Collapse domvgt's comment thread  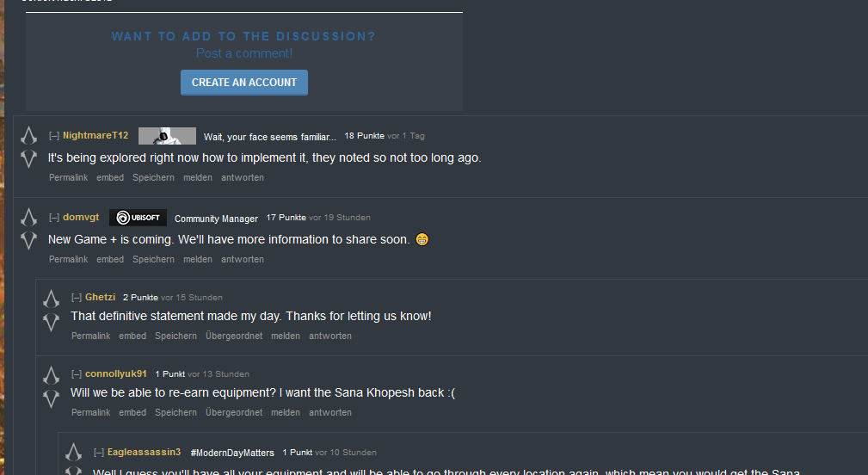pyautogui.click(x=54, y=218)
